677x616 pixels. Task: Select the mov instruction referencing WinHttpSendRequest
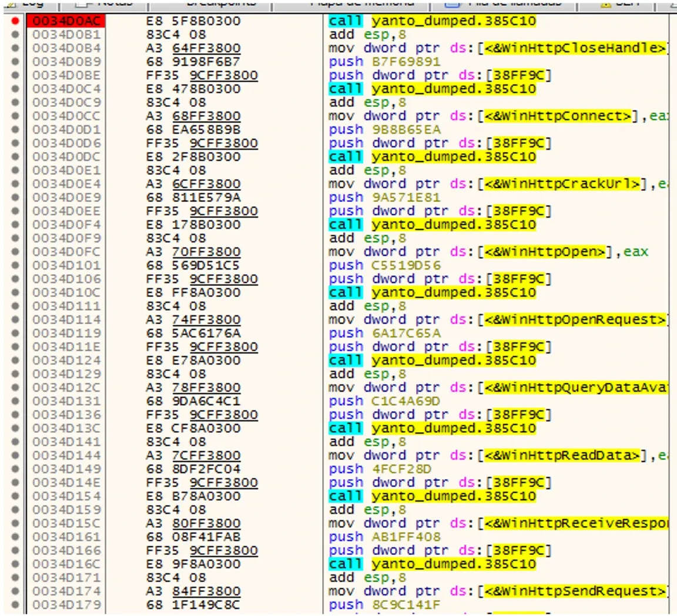[498, 591]
